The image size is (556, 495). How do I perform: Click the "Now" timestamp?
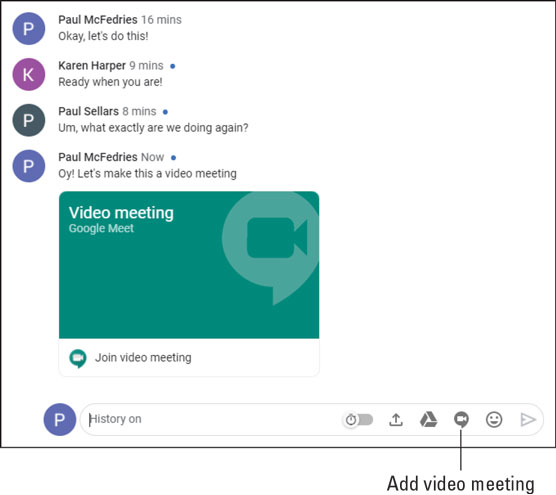[x=152, y=157]
